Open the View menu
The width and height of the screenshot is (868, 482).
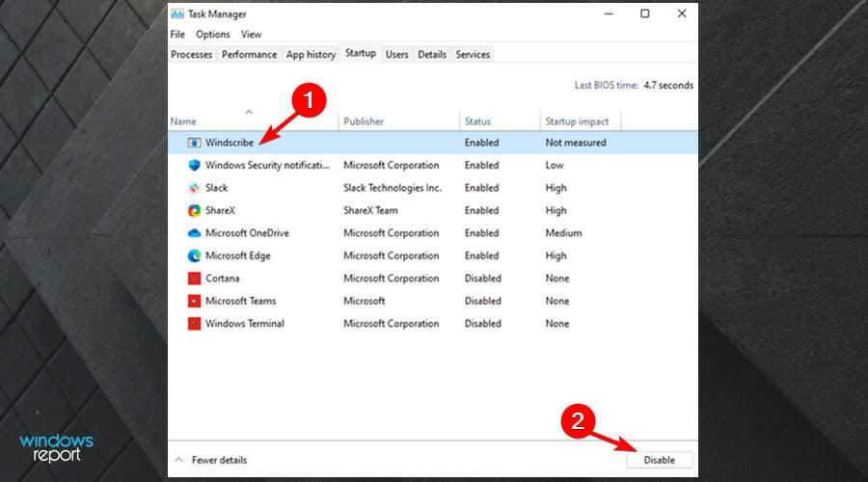[251, 35]
